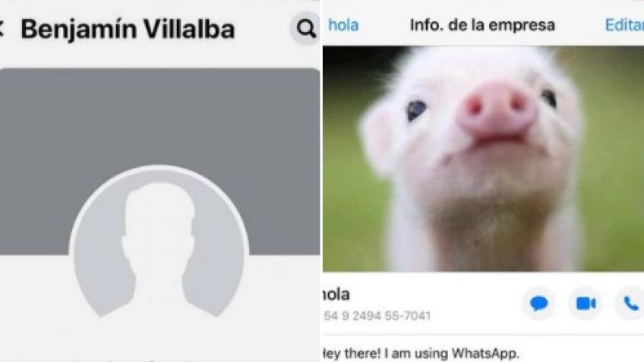644x362 pixels.
Task: Call the contact using the phone handset icon
Action: [631, 304]
